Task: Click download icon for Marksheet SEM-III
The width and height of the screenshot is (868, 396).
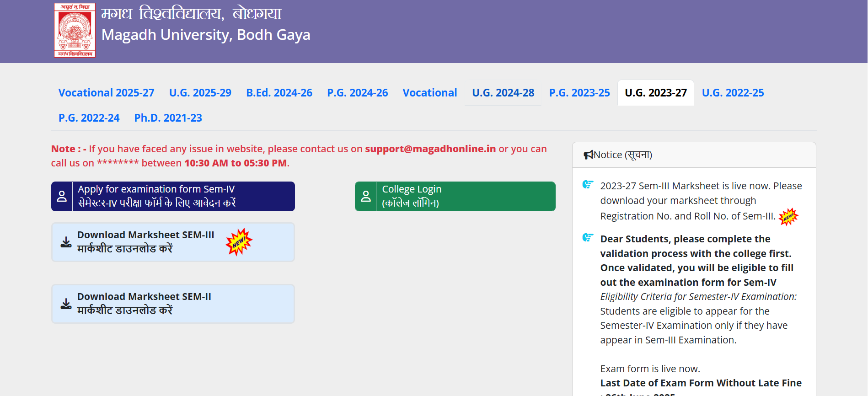Action: [x=66, y=242]
